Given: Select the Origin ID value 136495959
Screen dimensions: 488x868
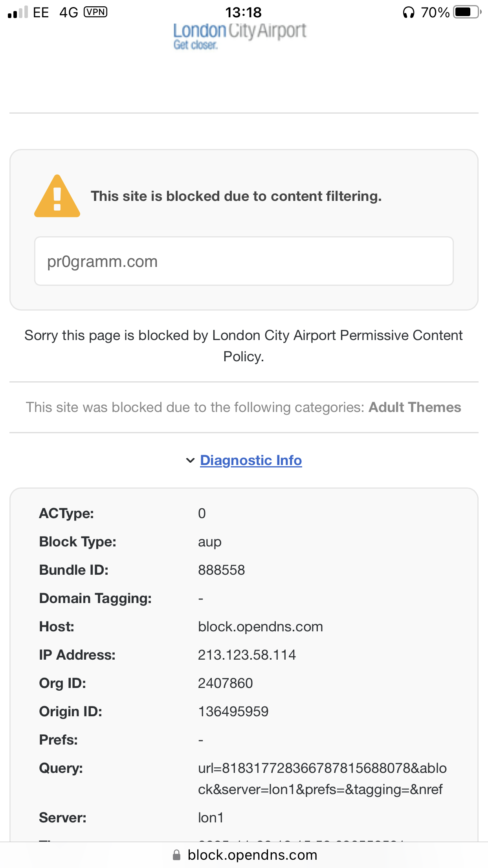Looking at the screenshot, I should pos(233,712).
